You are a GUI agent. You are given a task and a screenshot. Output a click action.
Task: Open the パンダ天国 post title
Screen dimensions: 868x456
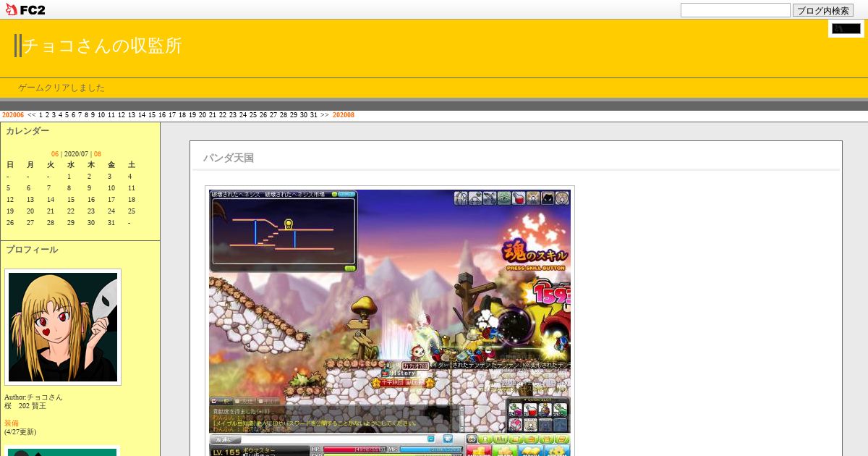[229, 158]
